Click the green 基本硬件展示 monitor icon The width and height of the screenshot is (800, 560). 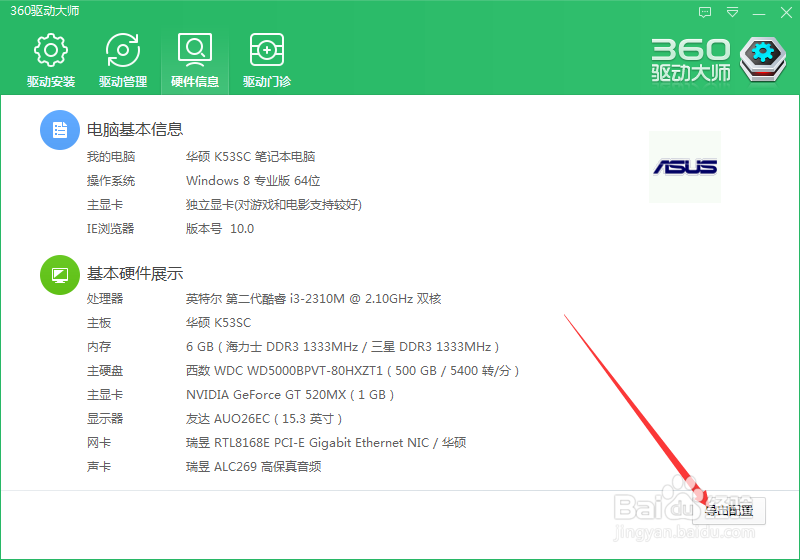coord(60,275)
